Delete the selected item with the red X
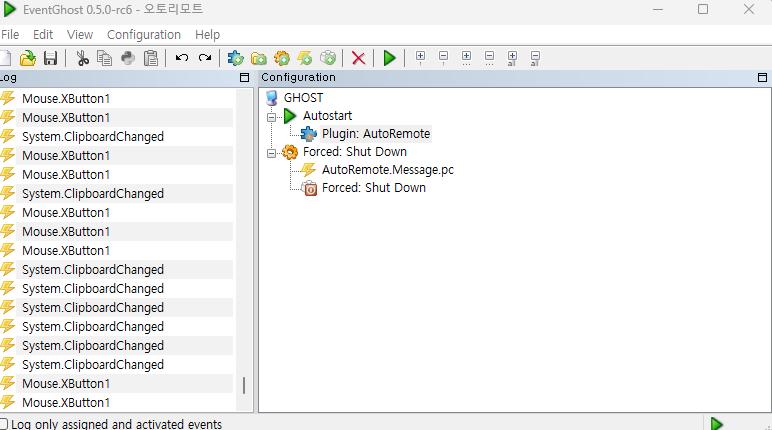The image size is (772, 430). pos(358,58)
